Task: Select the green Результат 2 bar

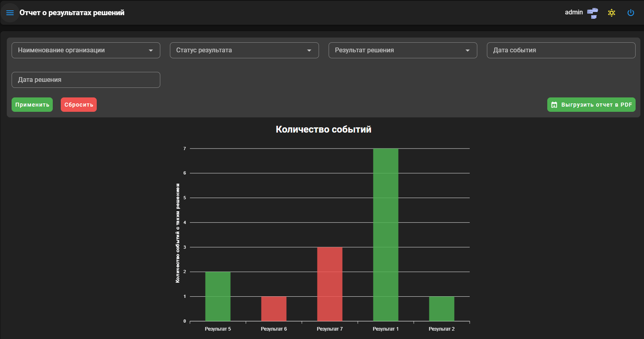Action: click(x=442, y=309)
